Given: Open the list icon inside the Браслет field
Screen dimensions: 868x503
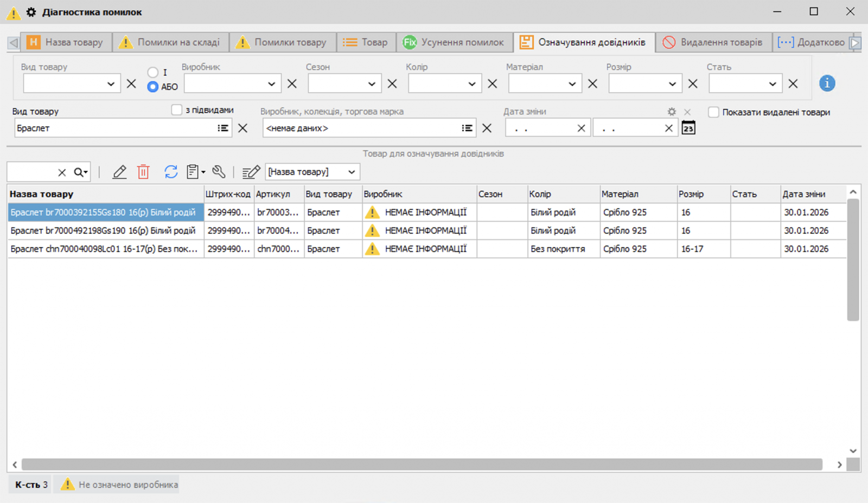Looking at the screenshot, I should tap(222, 128).
